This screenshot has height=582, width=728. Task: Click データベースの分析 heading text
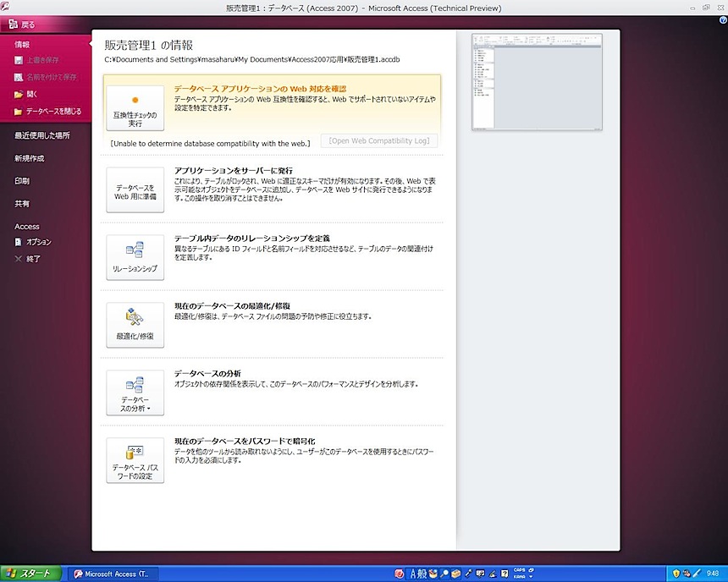(x=207, y=374)
